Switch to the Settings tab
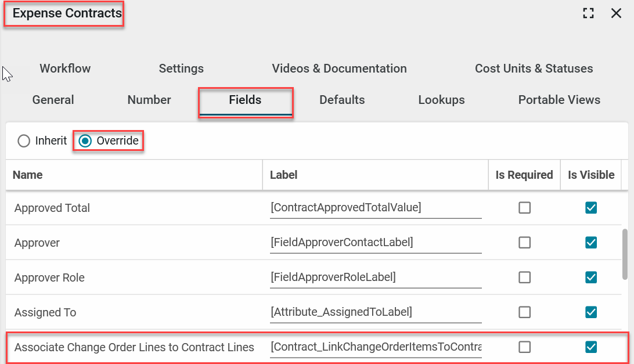This screenshot has width=634, height=364. 181,69
